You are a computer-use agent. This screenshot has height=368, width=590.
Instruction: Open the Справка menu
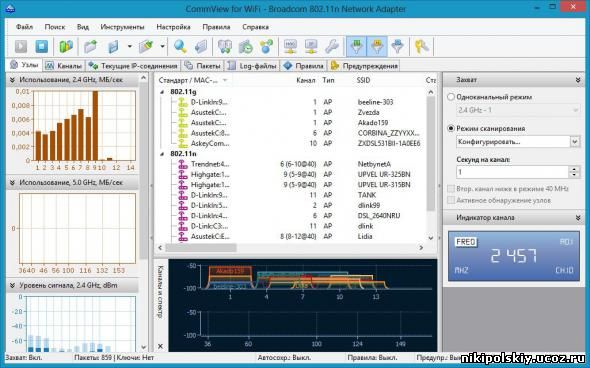pyautogui.click(x=255, y=27)
